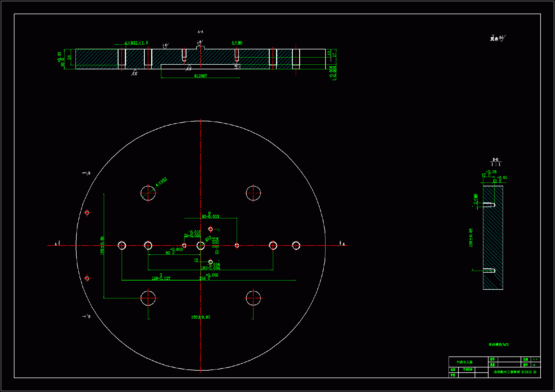Screen dimensions: 555x392
Task: Select the 4×M12×1.5 thread annotation
Action: [136, 43]
